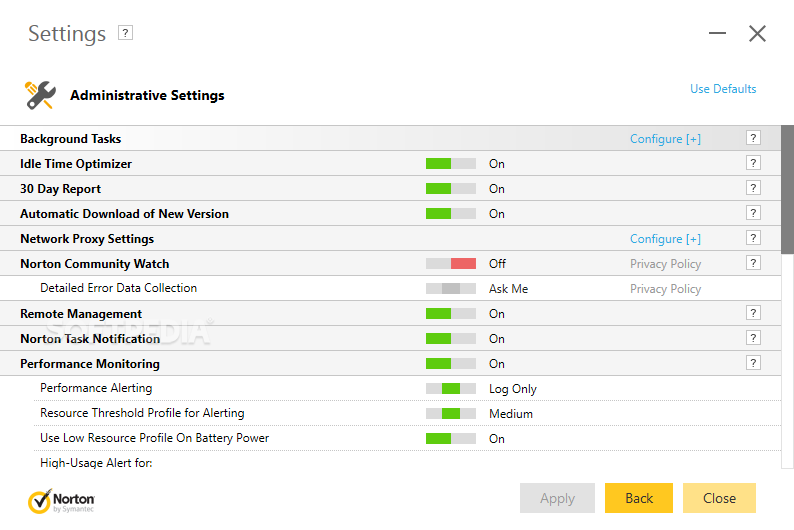Toggle Use Low Resource Profile On Battery Power
Screen dimensions: 794x530
click(x=451, y=438)
